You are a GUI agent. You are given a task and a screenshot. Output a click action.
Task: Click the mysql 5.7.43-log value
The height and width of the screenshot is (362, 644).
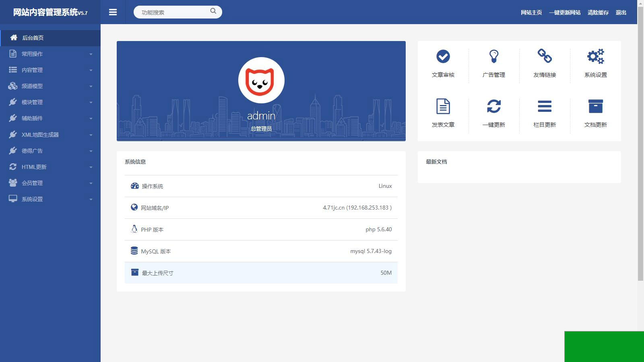click(371, 251)
